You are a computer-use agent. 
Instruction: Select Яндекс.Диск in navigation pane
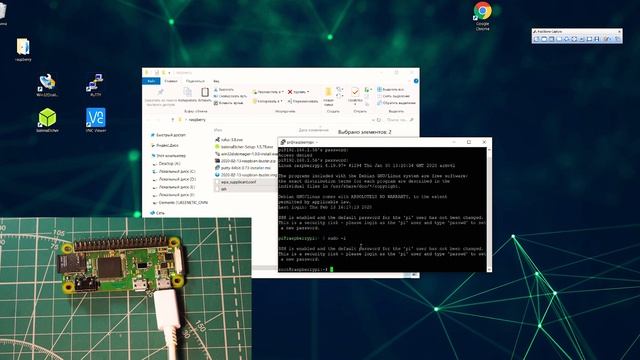(165, 145)
